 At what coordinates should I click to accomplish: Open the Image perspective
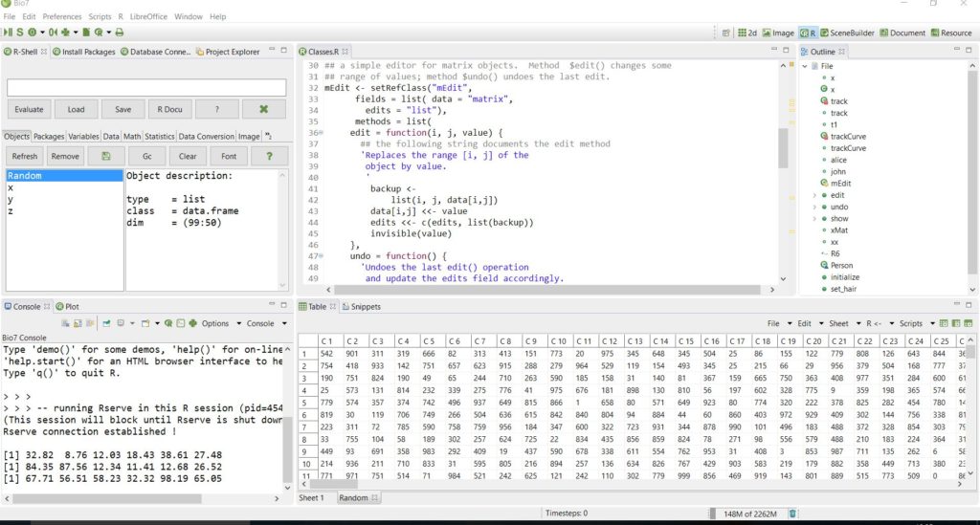[780, 33]
